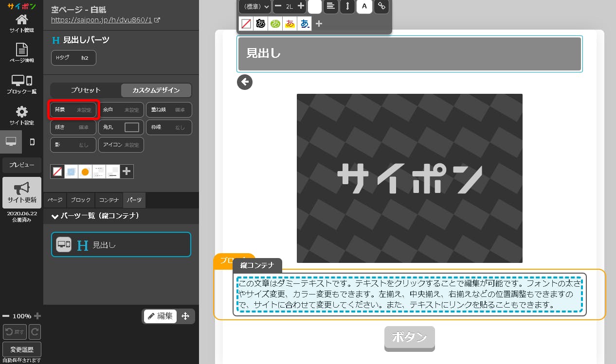Enable 編集 edit mode
Viewport: 616px width, 364px height.
[x=161, y=316]
